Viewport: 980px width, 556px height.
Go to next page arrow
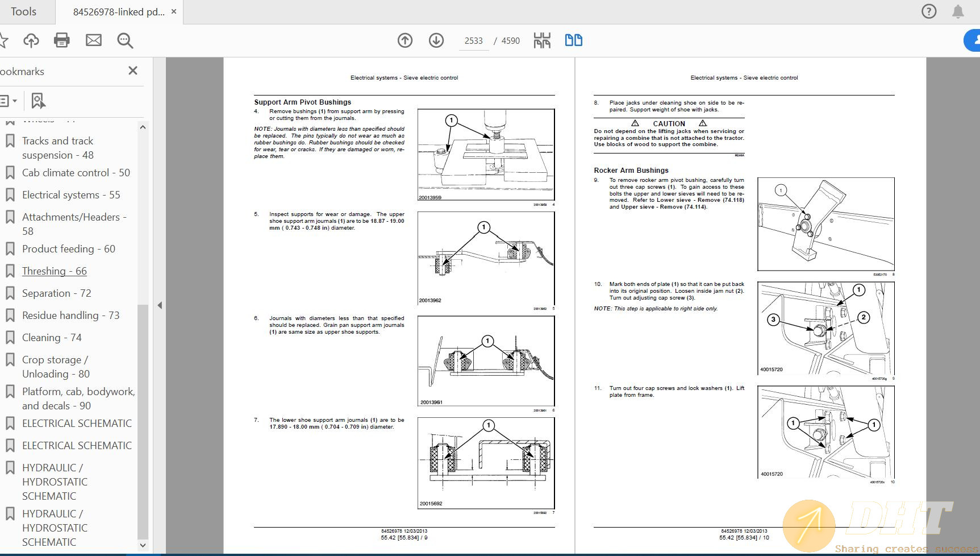436,40
